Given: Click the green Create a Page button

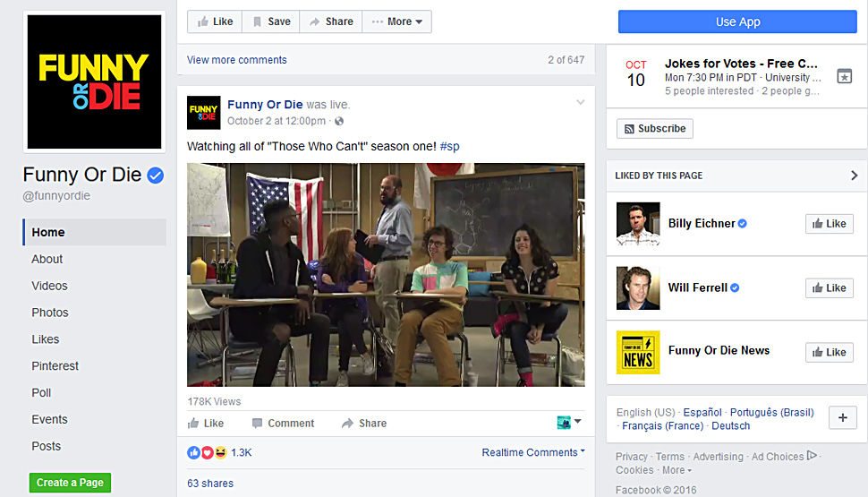Looking at the screenshot, I should pos(71,483).
